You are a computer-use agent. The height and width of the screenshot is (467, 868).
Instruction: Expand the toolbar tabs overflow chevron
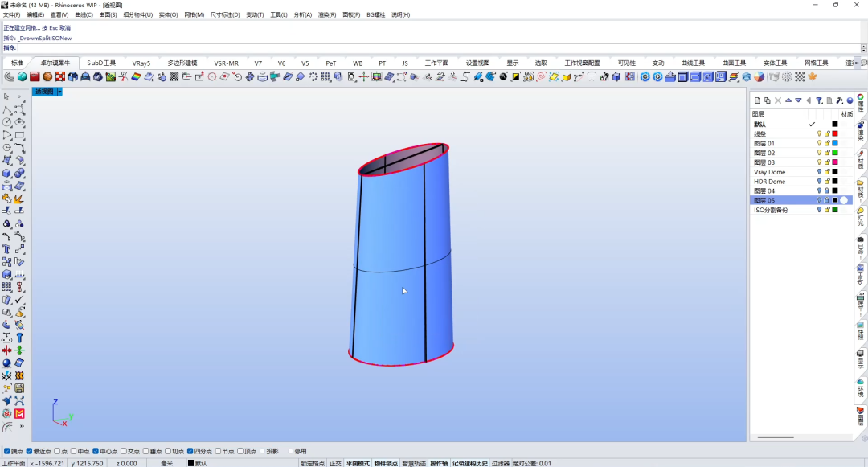(858, 63)
